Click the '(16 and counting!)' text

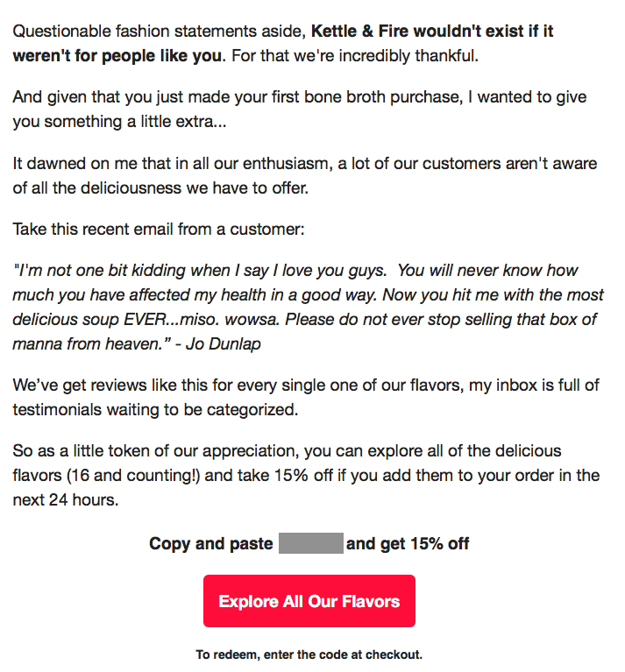(133, 476)
